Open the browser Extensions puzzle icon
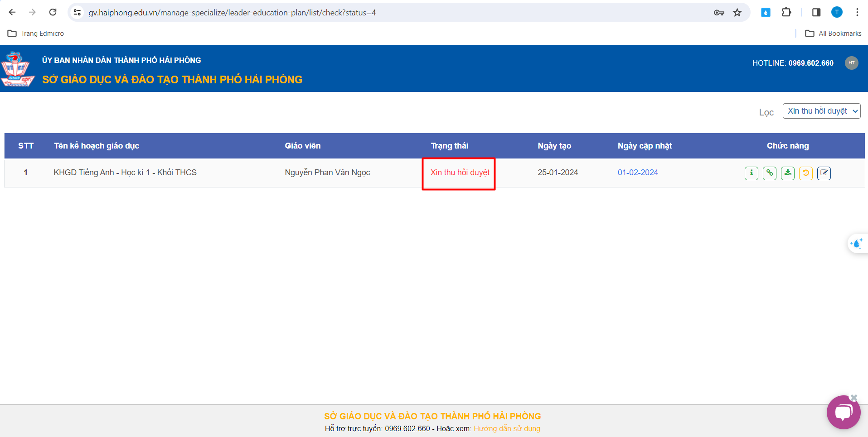Viewport: 868px width, 437px height. click(786, 13)
